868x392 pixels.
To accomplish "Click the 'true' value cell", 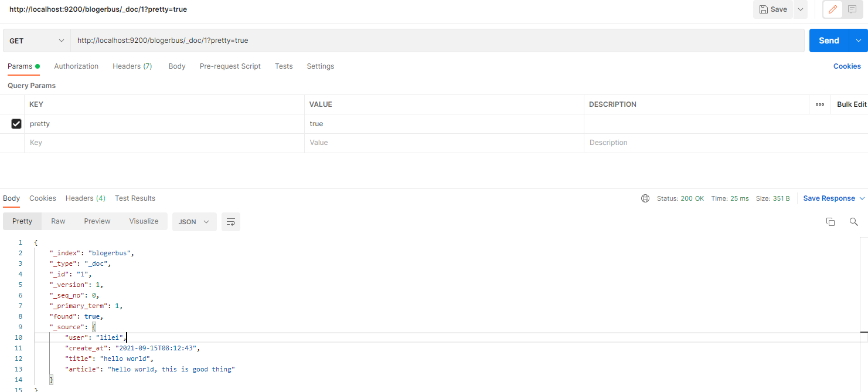I will click(444, 124).
